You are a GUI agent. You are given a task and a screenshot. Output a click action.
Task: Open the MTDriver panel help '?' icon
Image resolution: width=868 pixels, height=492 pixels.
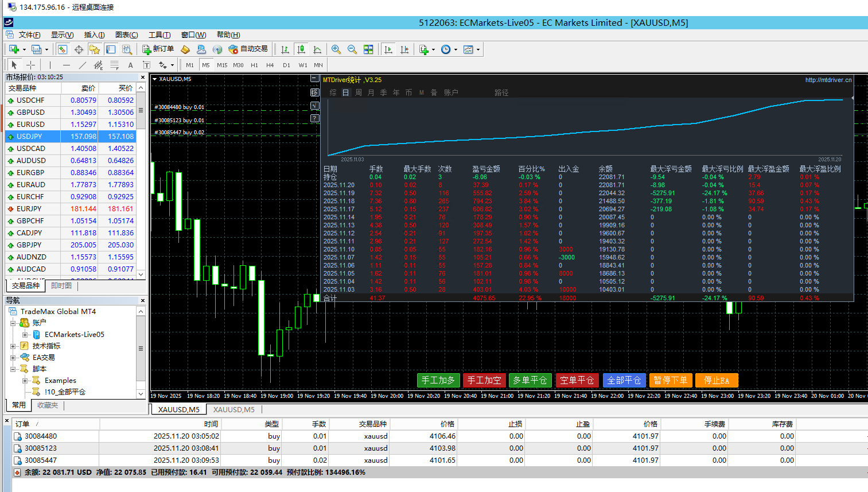coord(314,118)
